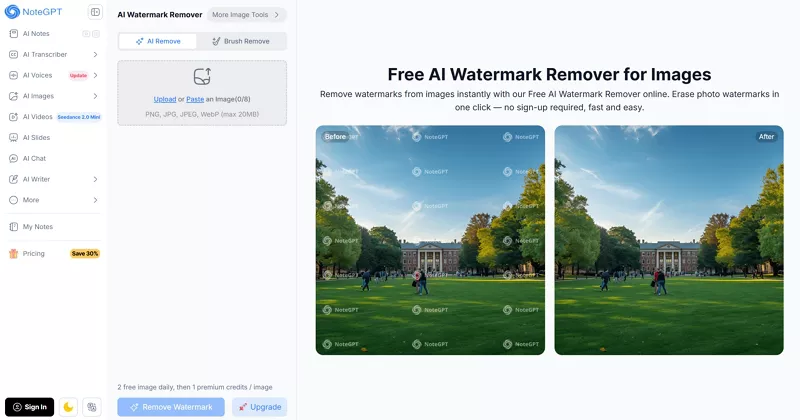This screenshot has height=420, width=800.
Task: Collapse the sidebar with the panel icon
Action: [95, 12]
